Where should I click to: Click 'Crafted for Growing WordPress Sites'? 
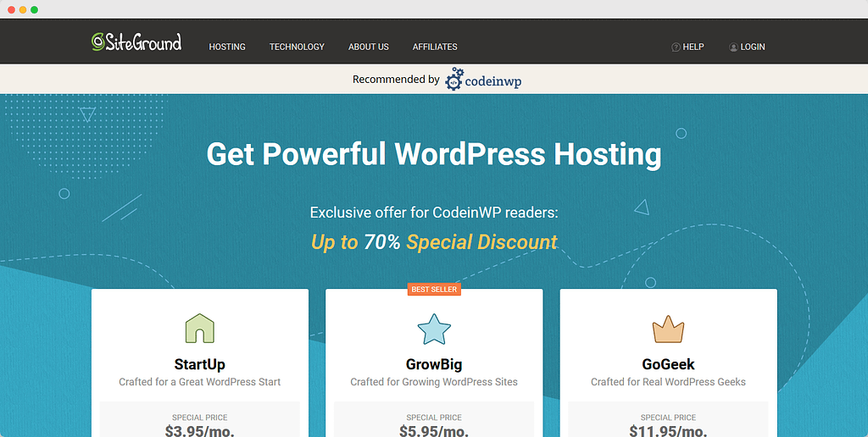point(434,382)
